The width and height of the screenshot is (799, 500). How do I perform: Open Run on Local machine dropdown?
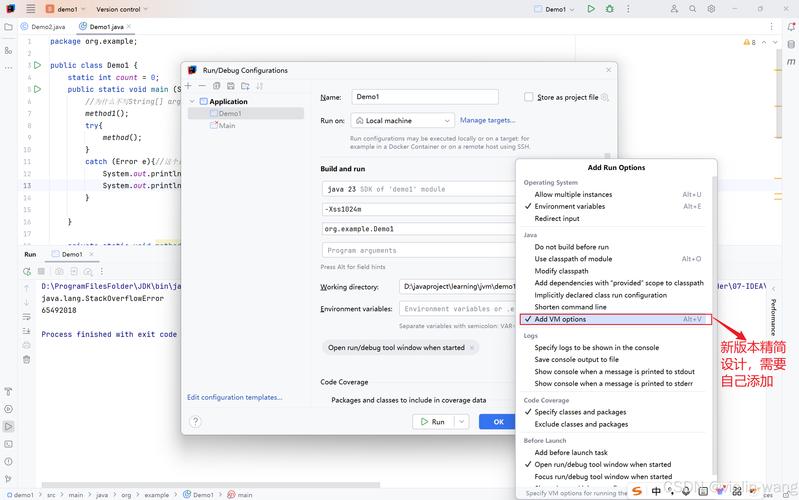tap(403, 121)
